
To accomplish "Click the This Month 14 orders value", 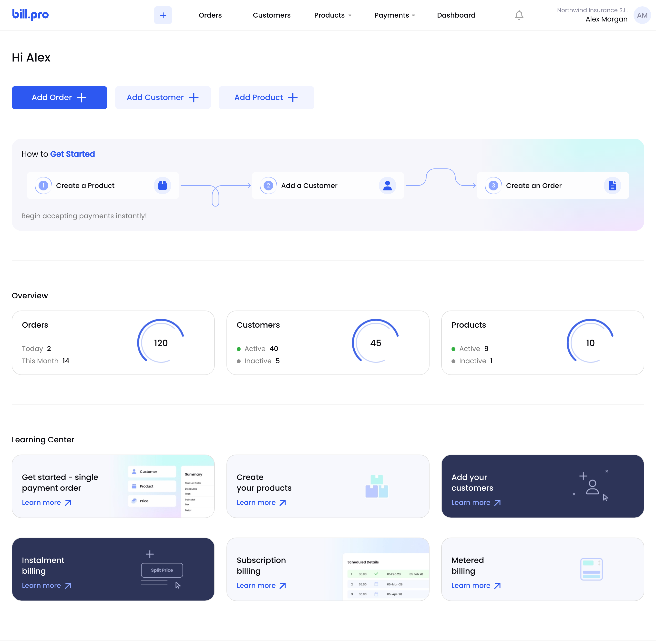I will [66, 361].
